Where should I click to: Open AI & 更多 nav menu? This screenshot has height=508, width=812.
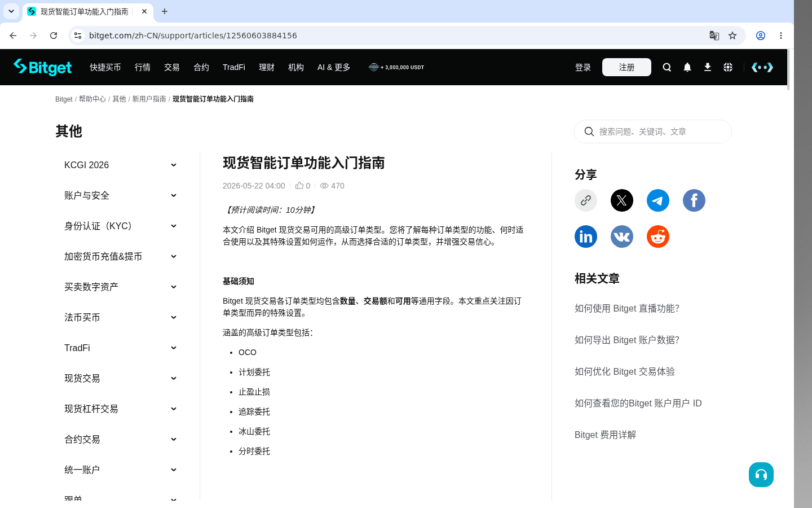point(334,67)
